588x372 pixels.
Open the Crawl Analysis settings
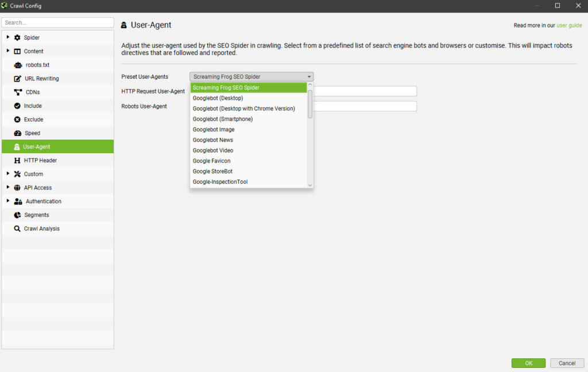pos(58,228)
